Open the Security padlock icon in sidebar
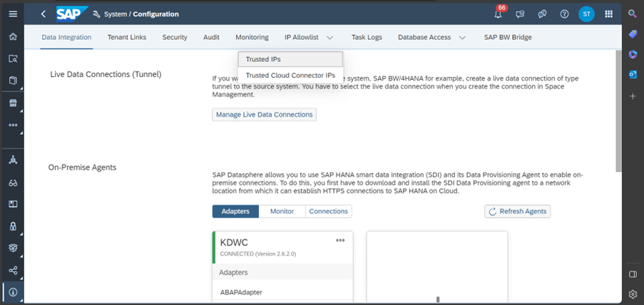Viewport: 644px width, 305px height. (13, 226)
